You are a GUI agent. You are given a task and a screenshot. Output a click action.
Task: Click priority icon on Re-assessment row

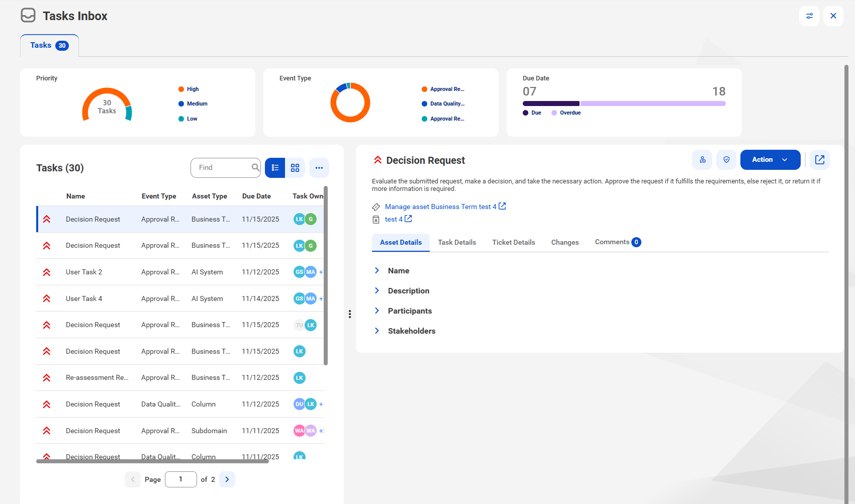[47, 378]
